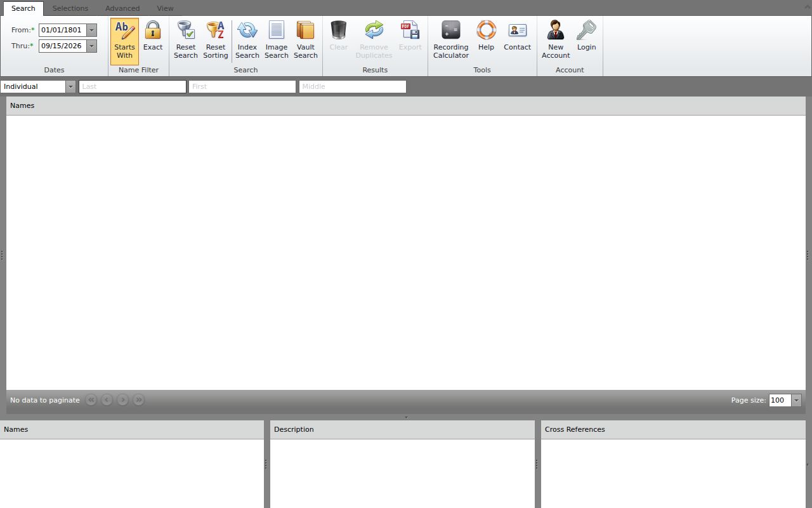
Task: Open Help lifebuoy icon
Action: (486, 30)
